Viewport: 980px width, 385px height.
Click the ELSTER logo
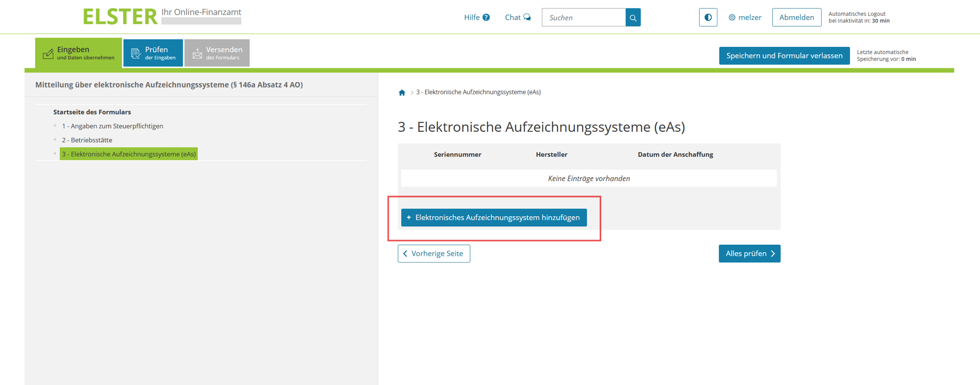pos(120,17)
